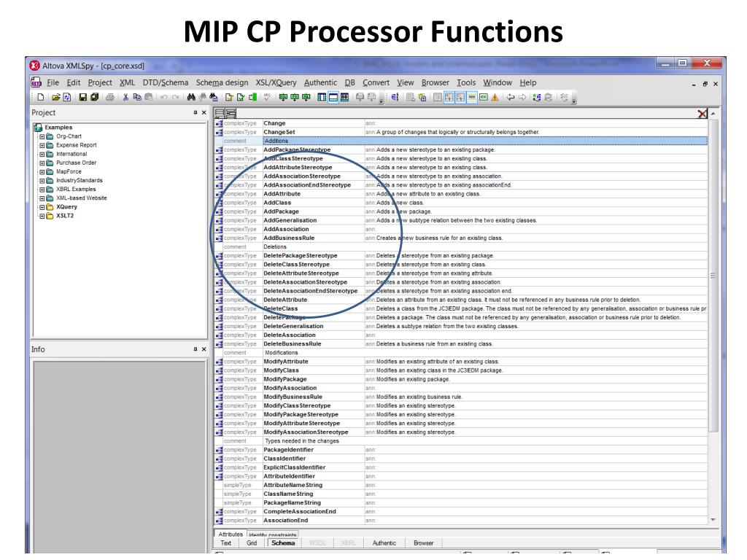747x560 pixels.
Task: Click the Redo arrow icon
Action: click(x=175, y=97)
